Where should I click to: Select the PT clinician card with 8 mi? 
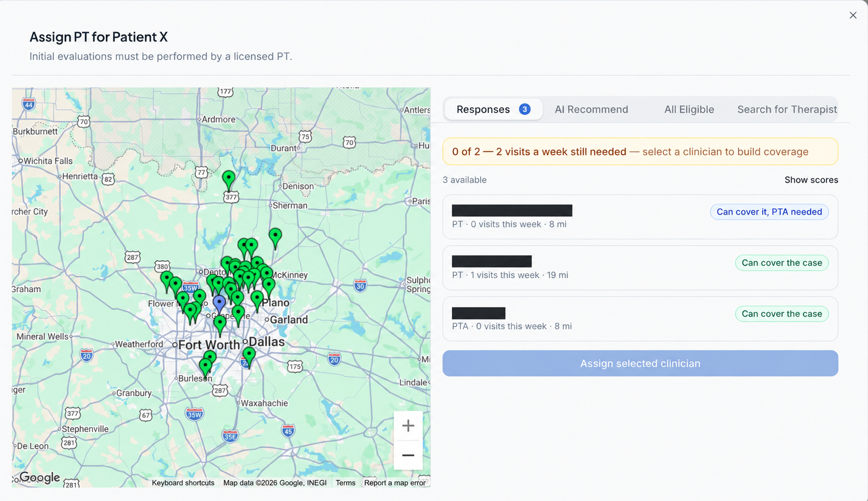640,217
